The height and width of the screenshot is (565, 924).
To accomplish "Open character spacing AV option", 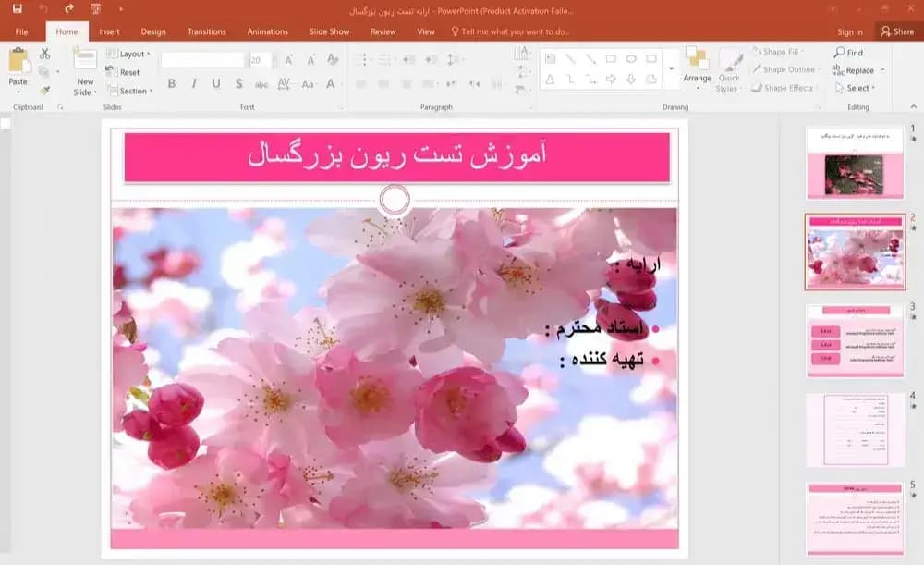I will [x=284, y=84].
